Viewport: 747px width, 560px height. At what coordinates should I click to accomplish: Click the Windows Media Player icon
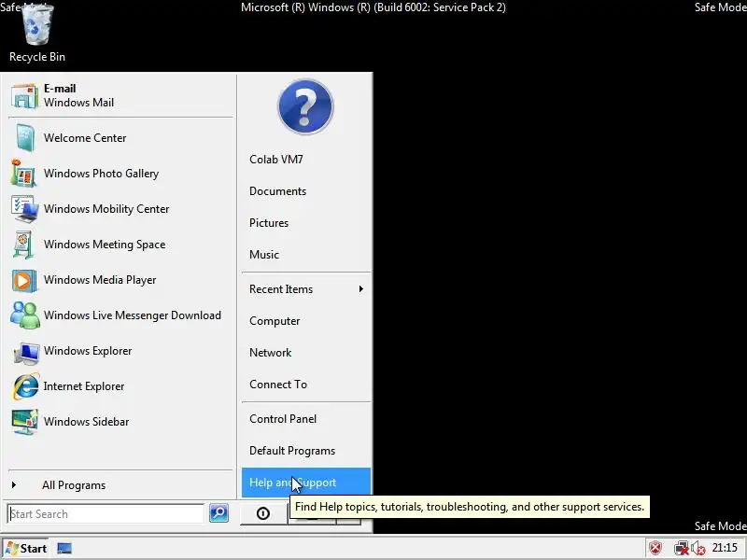pyautogui.click(x=24, y=280)
